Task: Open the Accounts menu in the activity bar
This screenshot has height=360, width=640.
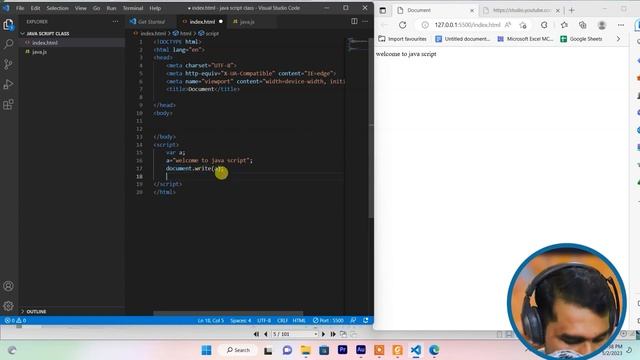Action: 8,286
